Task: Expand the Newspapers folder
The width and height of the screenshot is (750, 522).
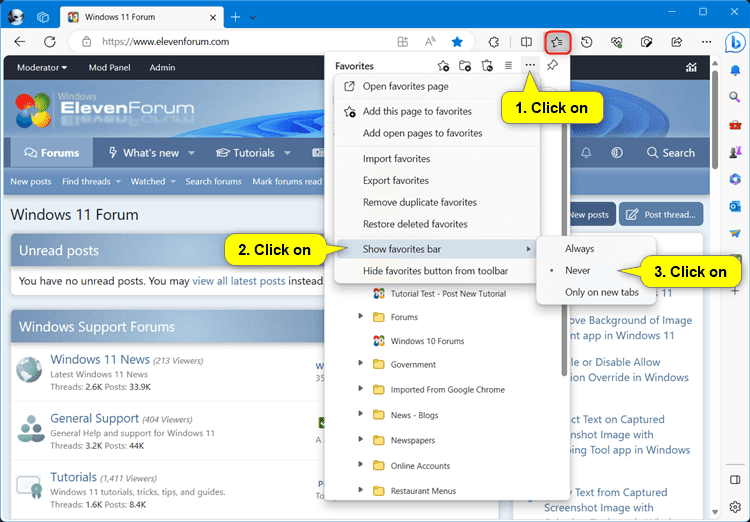Action: pos(361,440)
